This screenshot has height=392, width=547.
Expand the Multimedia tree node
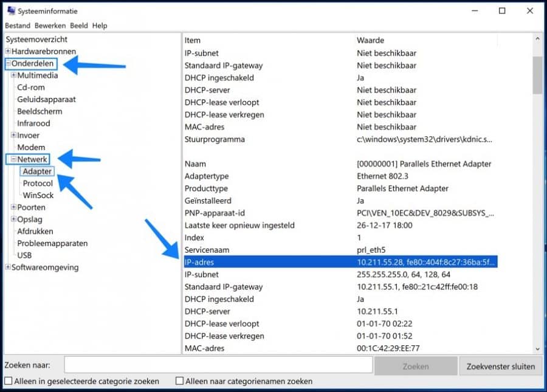tap(14, 75)
